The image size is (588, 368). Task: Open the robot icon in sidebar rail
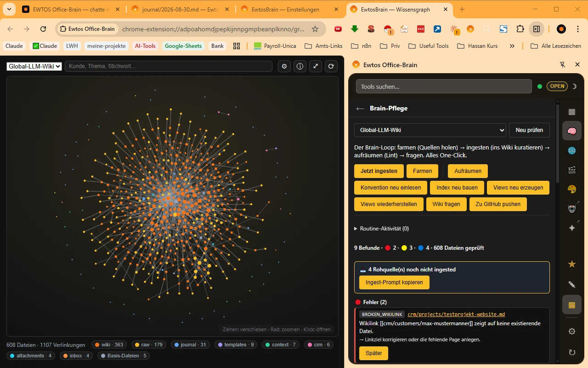tap(572, 209)
